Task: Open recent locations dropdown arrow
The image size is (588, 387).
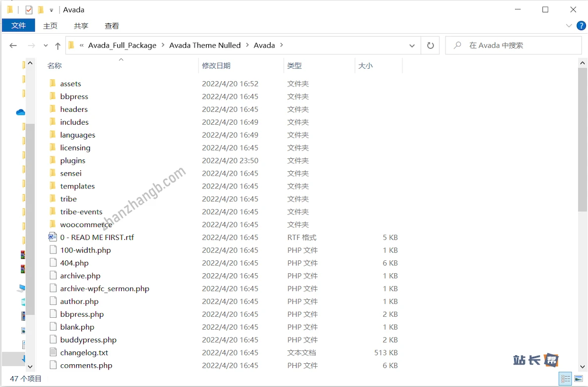Action: point(46,46)
